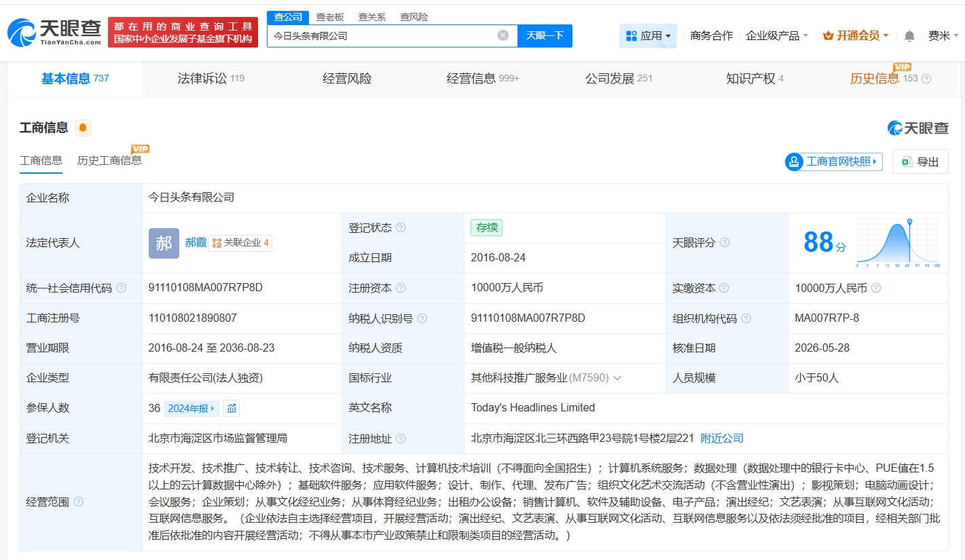Image resolution: width=965 pixels, height=560 pixels.
Task: Clear the search box with the X icon
Action: pyautogui.click(x=503, y=35)
